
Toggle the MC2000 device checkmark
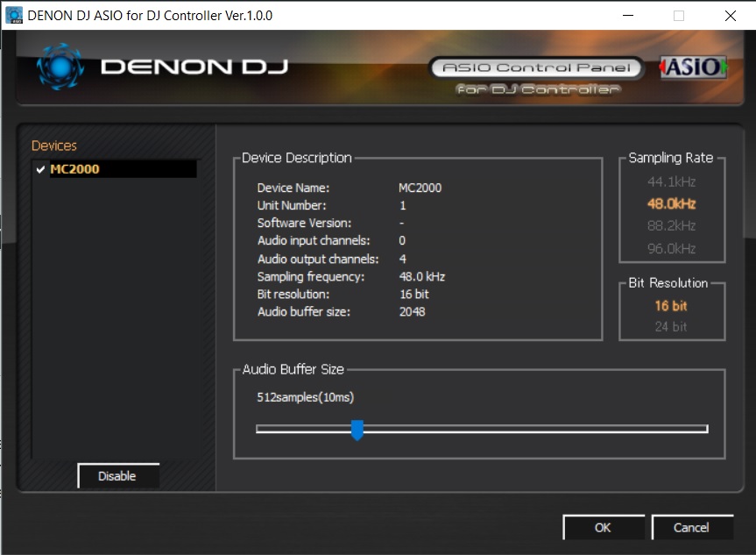[40, 169]
